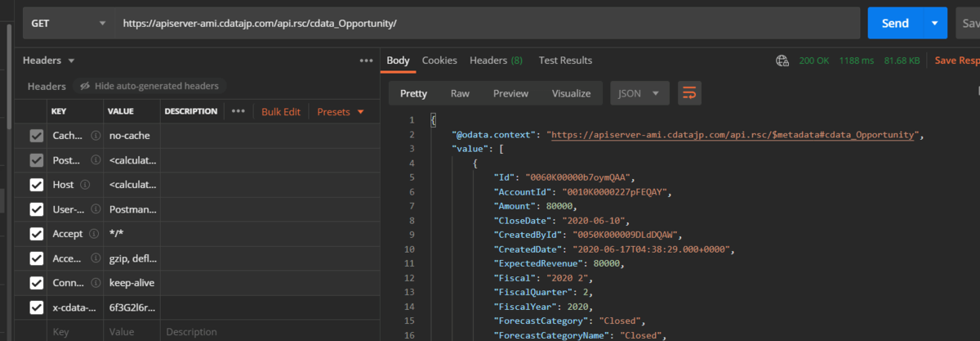Screen dimensions: 980x341
Task: Toggle the Accept header checkbox
Action: coord(37,234)
